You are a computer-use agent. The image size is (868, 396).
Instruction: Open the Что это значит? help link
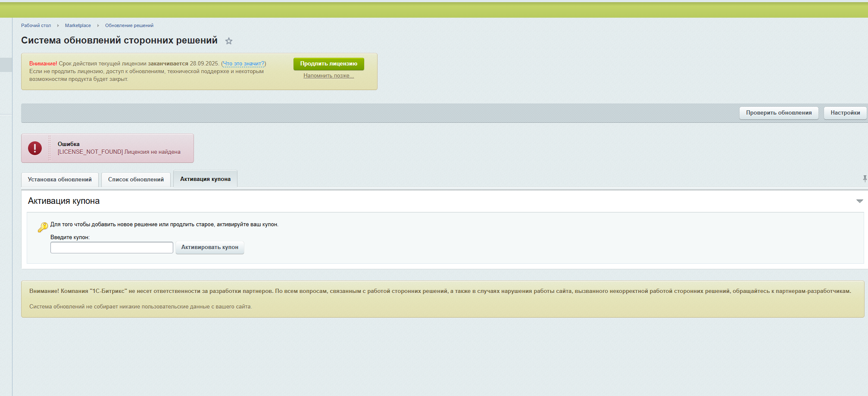tap(244, 64)
